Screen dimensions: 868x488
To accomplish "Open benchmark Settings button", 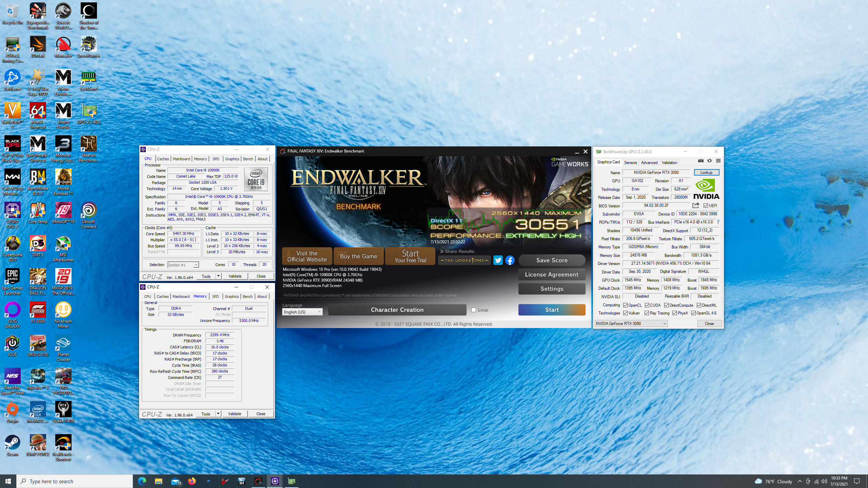I will point(552,289).
